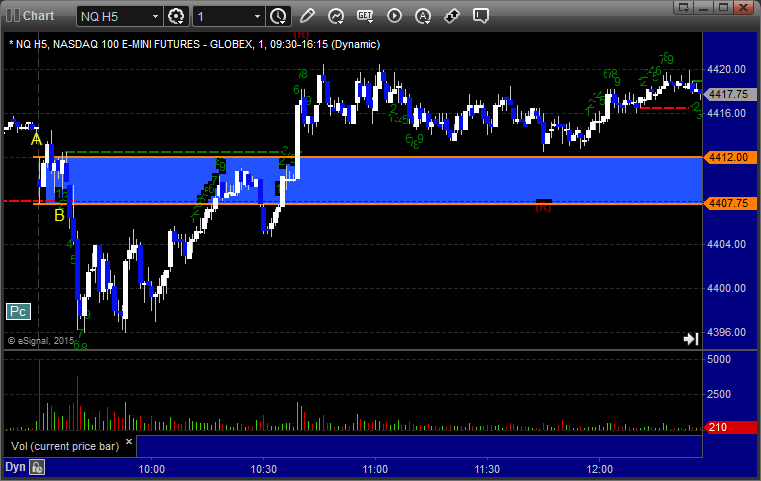This screenshot has height=481, width=761.
Task: Open the NQ H5 symbol dropdown arrow
Action: pyautogui.click(x=155, y=17)
